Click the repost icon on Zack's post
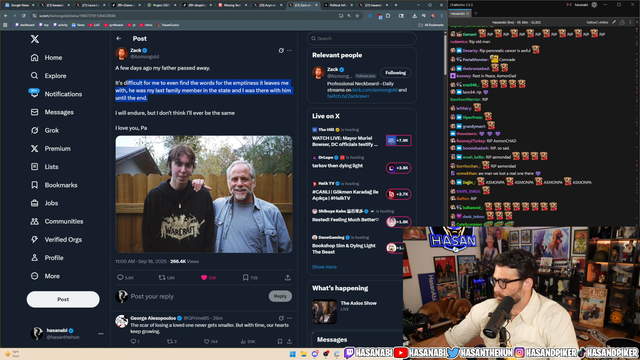This screenshot has height=360, width=640. tap(162, 278)
